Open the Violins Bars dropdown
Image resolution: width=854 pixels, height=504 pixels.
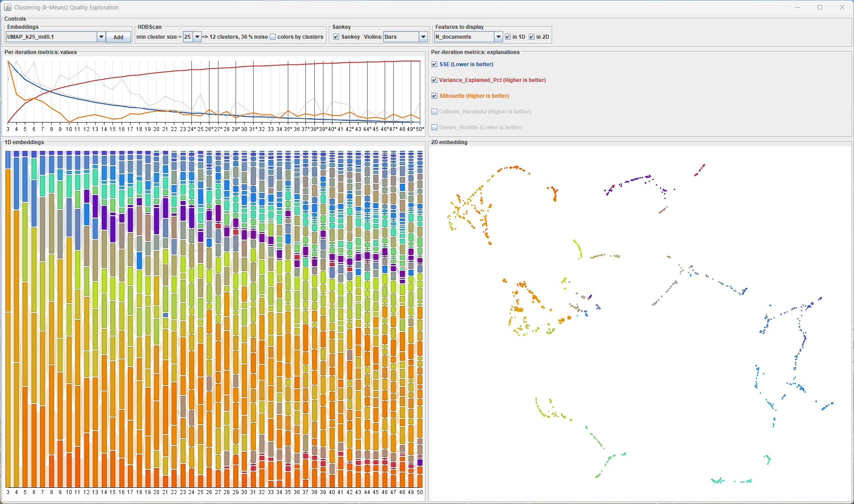click(x=423, y=37)
